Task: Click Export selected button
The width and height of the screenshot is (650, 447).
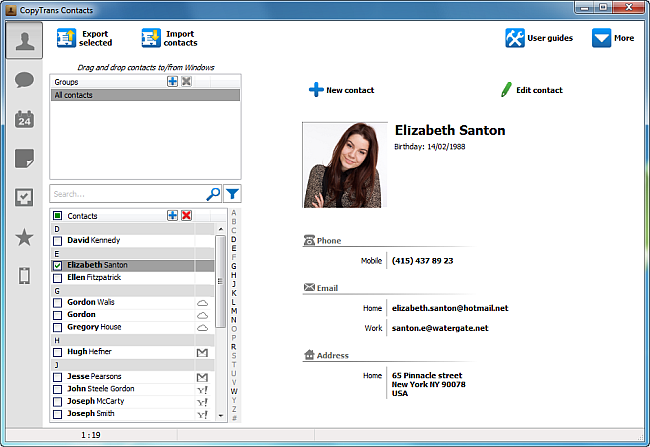Action: tap(85, 38)
